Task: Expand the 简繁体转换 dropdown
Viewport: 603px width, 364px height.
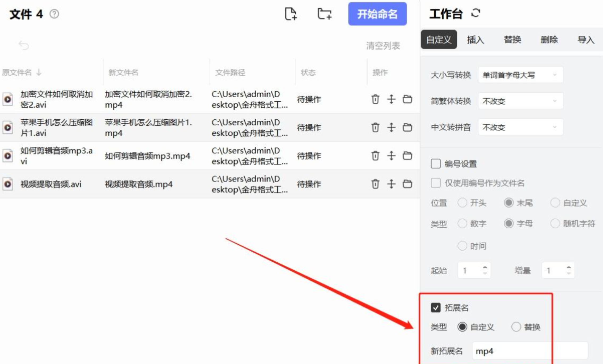Action: pyautogui.click(x=520, y=101)
